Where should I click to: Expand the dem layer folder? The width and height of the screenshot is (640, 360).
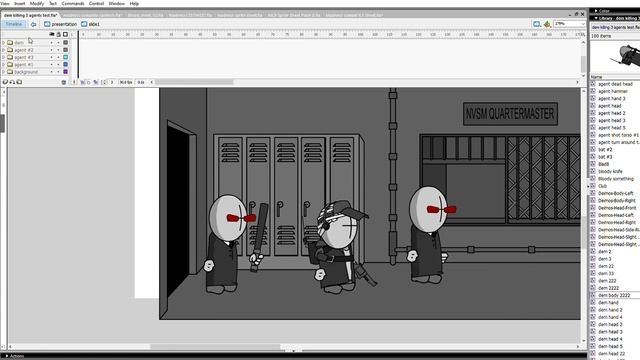(x=4, y=42)
